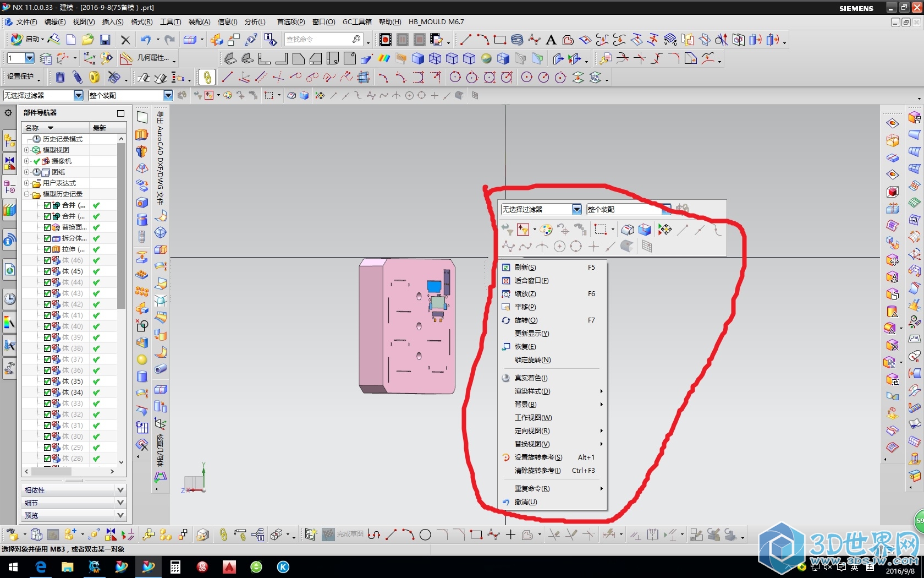924x578 pixels.
Task: Toggle checkbox for 拆分体 feature
Action: (x=47, y=238)
